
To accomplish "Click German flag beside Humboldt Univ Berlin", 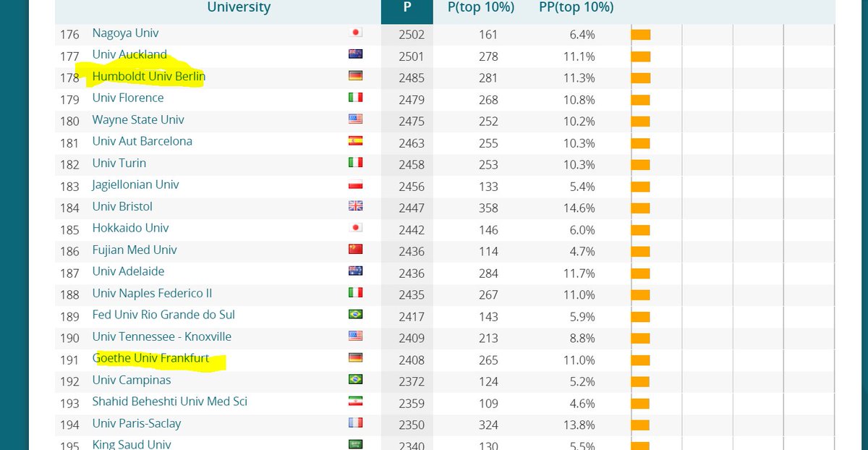I will click(355, 76).
